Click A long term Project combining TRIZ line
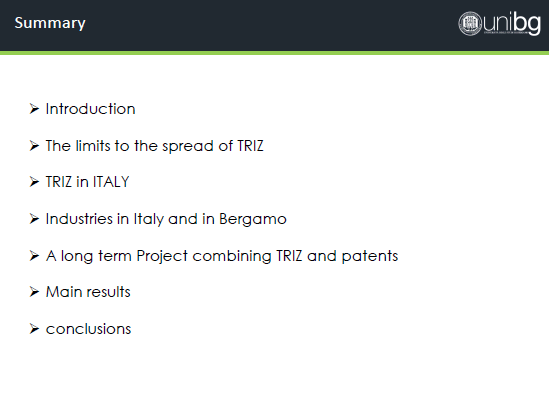This screenshot has height=415, width=550. (x=222, y=256)
